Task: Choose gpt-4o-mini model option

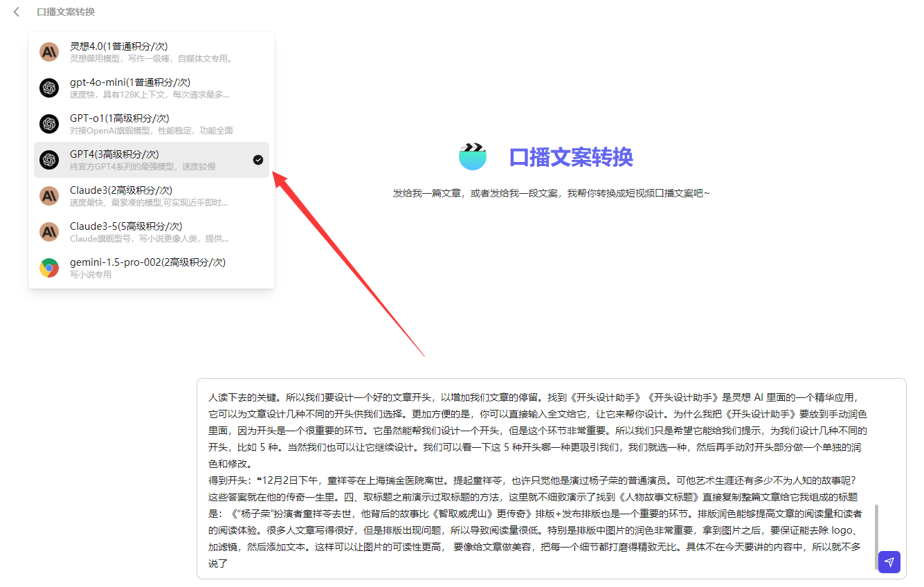Action: (x=152, y=88)
